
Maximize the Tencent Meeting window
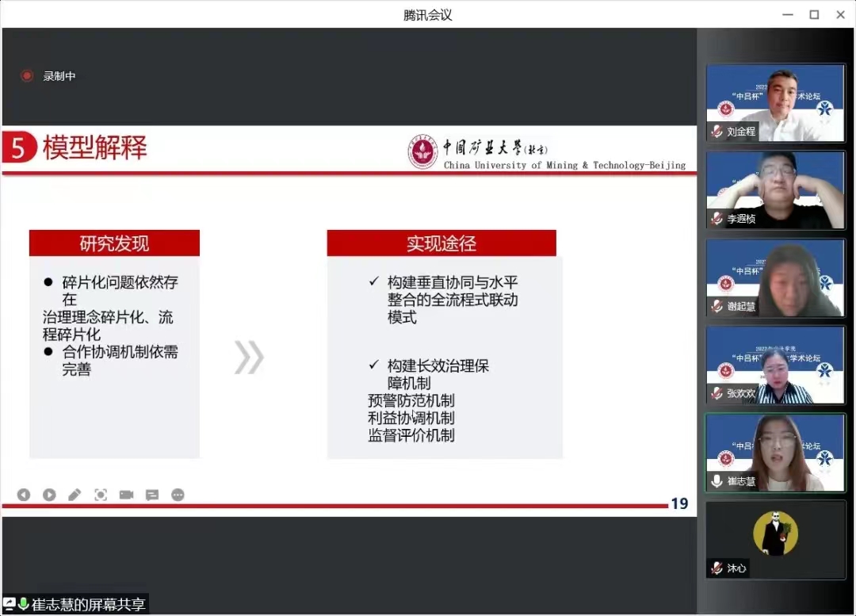click(814, 15)
